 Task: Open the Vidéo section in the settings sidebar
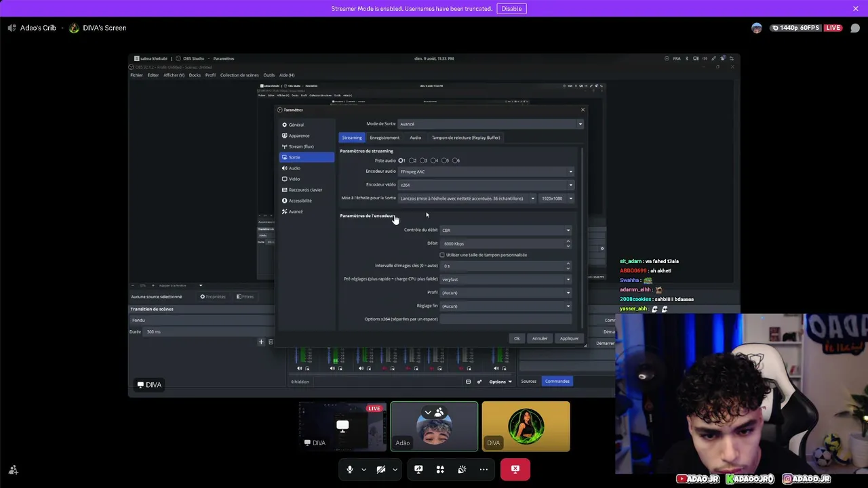tap(307, 179)
